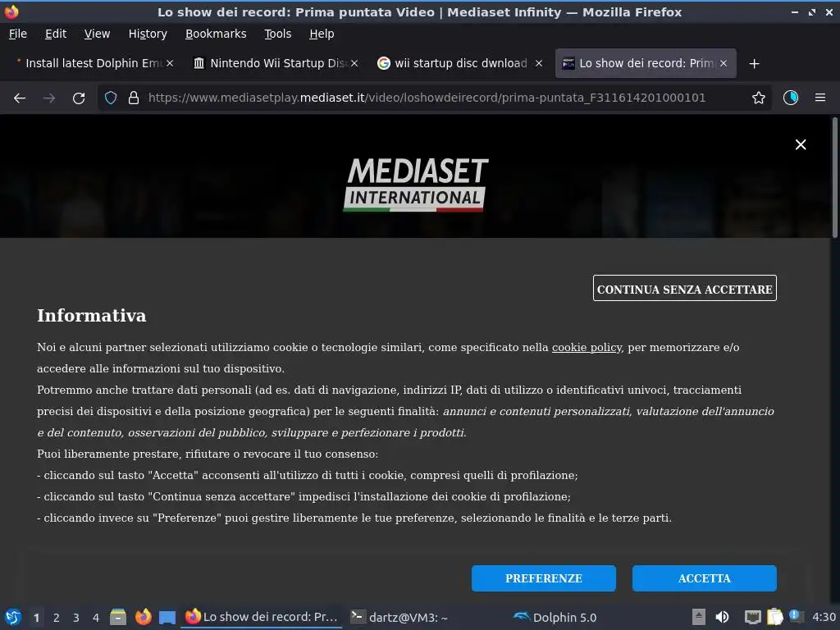Screen dimensions: 840x630
Task: Close the Install latest Dolphin tab
Action: 169,63
